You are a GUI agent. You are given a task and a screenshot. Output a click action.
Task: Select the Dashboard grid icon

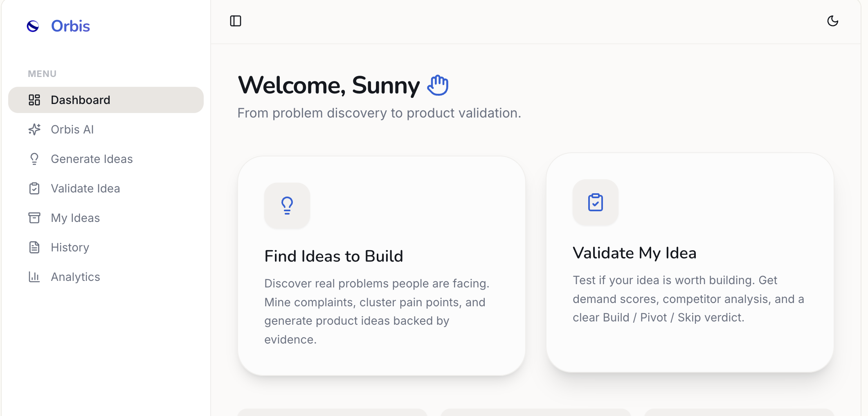tap(34, 100)
